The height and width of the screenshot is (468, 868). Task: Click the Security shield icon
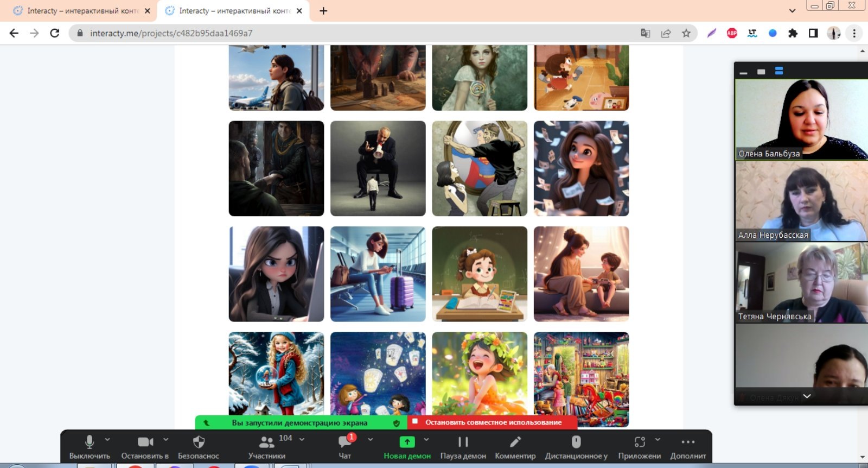199,442
